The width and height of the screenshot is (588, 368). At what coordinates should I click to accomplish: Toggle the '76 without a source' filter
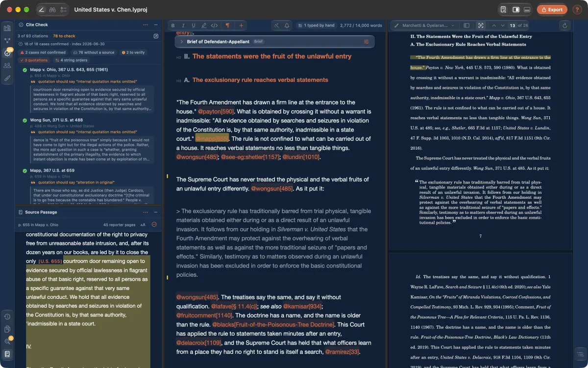click(x=94, y=53)
